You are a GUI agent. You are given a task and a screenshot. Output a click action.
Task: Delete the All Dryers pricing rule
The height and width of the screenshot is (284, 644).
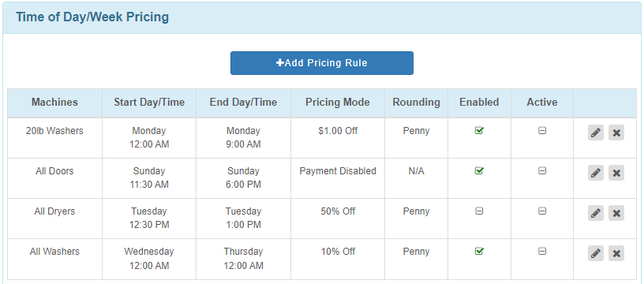[616, 213]
